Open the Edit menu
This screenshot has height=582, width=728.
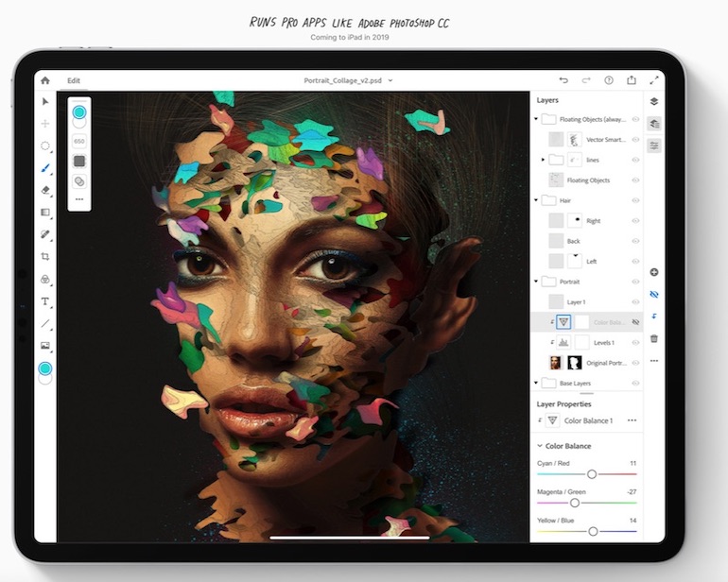click(74, 80)
